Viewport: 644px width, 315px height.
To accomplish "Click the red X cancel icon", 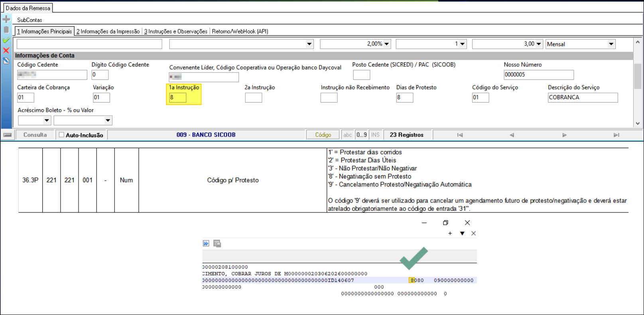I will pos(6,50).
